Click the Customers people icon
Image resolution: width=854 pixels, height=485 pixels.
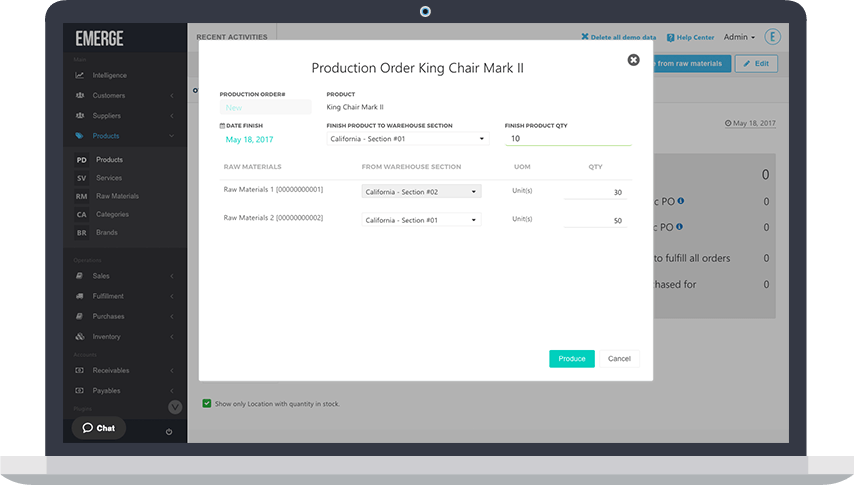pos(80,96)
